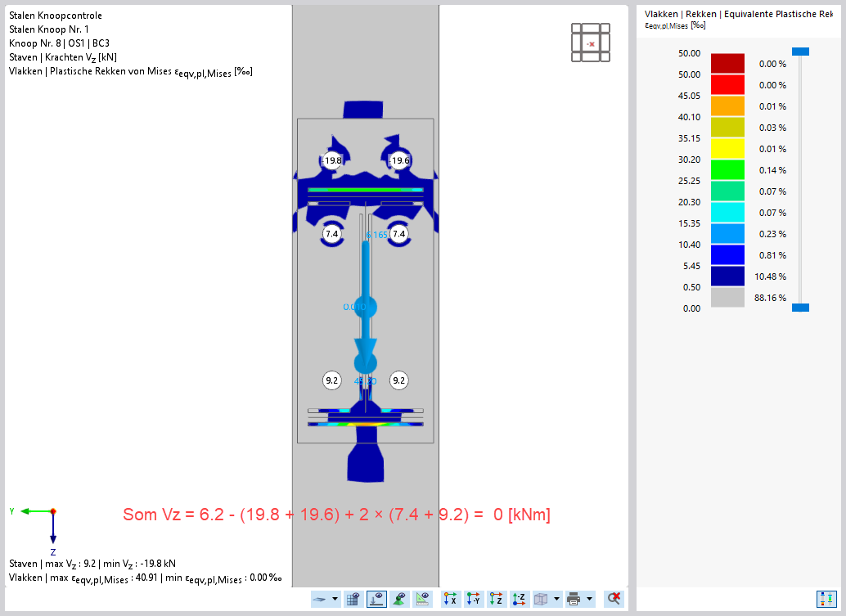The height and width of the screenshot is (616, 846).
Task: Click the teal green legend swatch
Action: click(727, 191)
